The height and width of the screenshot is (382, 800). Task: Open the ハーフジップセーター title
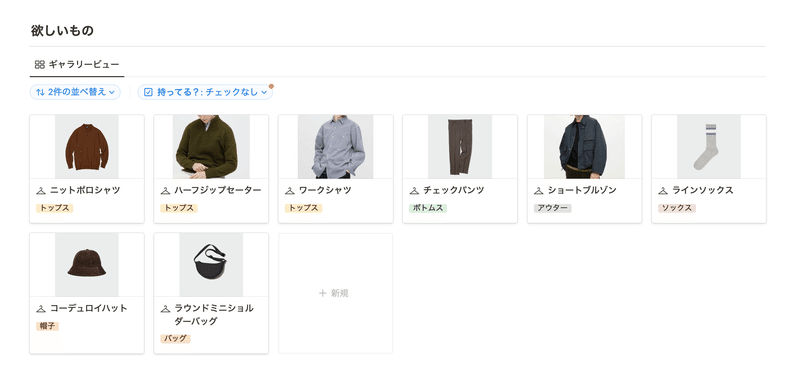218,190
